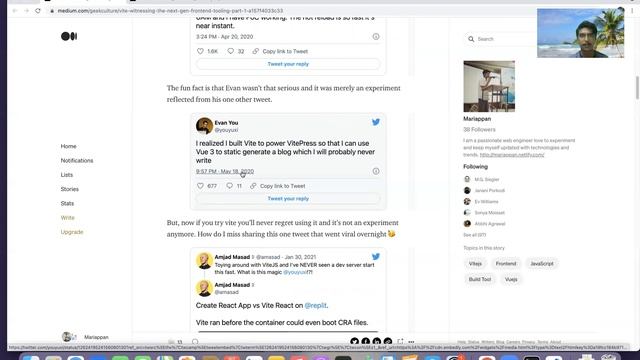Click the Twitter bird on Evan You's tweet
The image size is (640, 360).
click(x=376, y=122)
